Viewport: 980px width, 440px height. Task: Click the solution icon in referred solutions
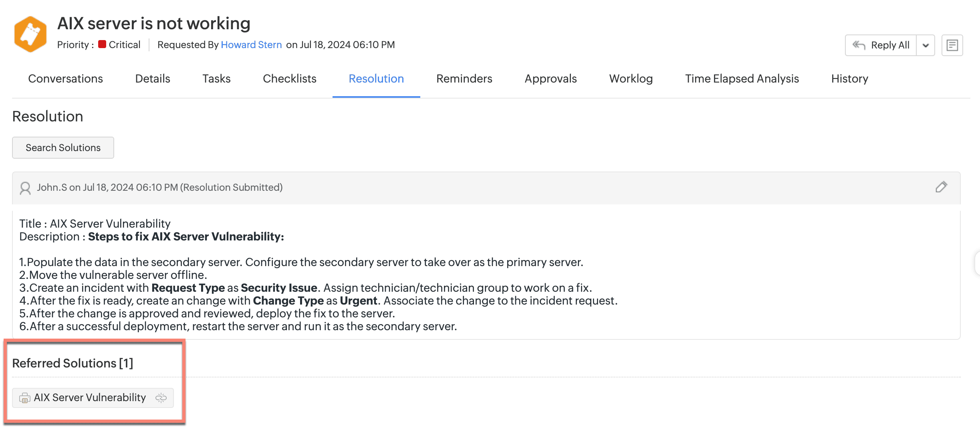click(25, 398)
